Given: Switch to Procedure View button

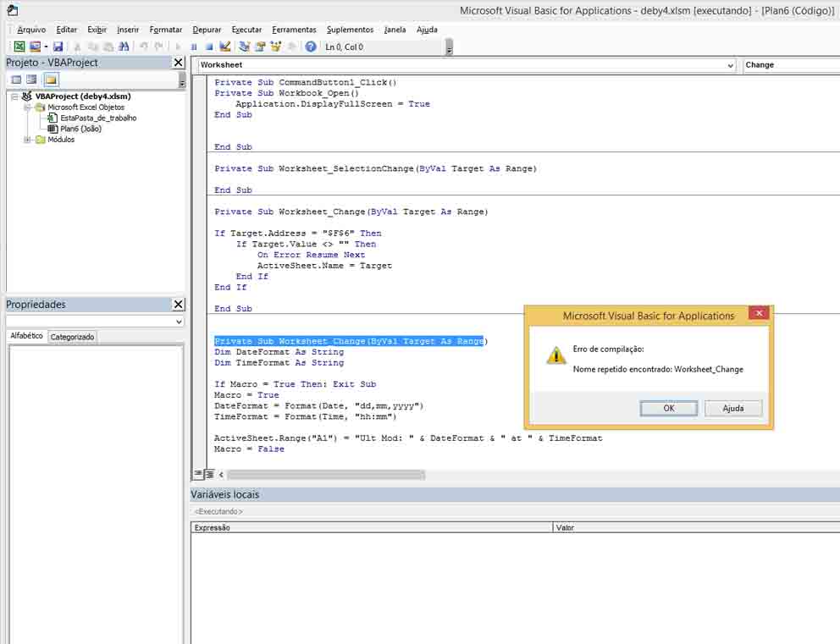Looking at the screenshot, I should click(197, 474).
